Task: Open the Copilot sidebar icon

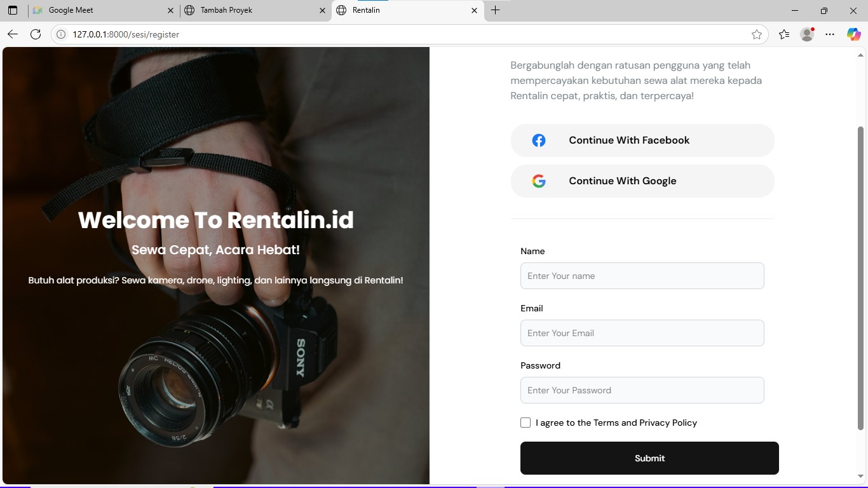Action: [x=853, y=34]
